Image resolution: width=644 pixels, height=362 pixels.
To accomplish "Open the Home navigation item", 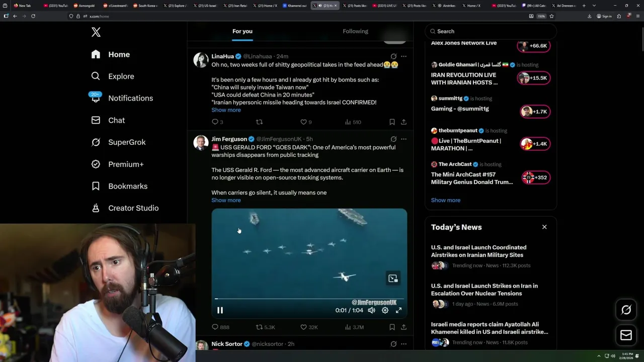I will [110, 54].
